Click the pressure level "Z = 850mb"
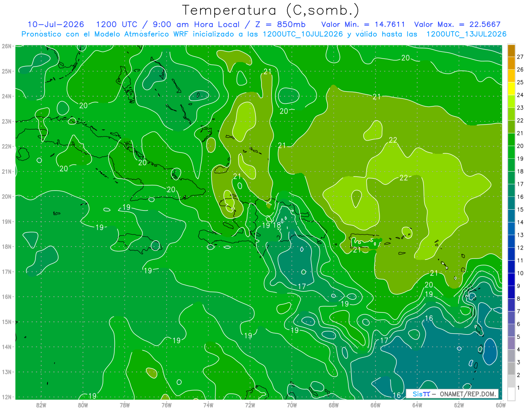532x411 pixels. (278, 24)
